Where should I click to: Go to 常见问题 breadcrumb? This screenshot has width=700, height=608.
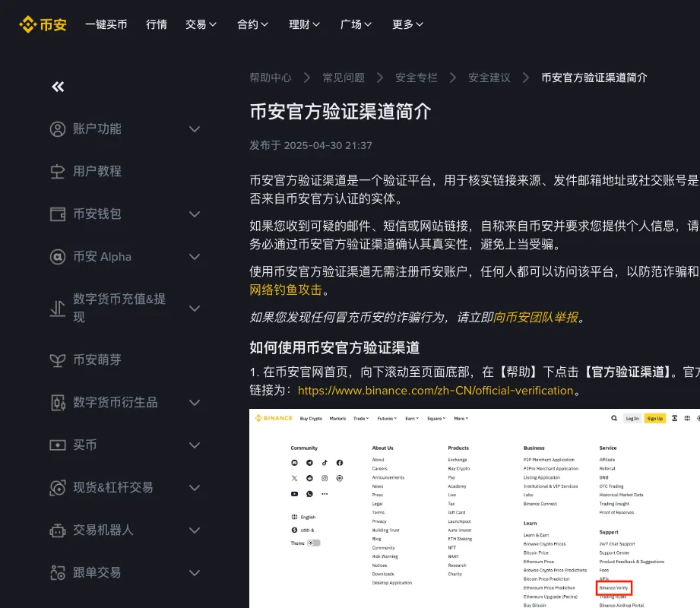344,78
